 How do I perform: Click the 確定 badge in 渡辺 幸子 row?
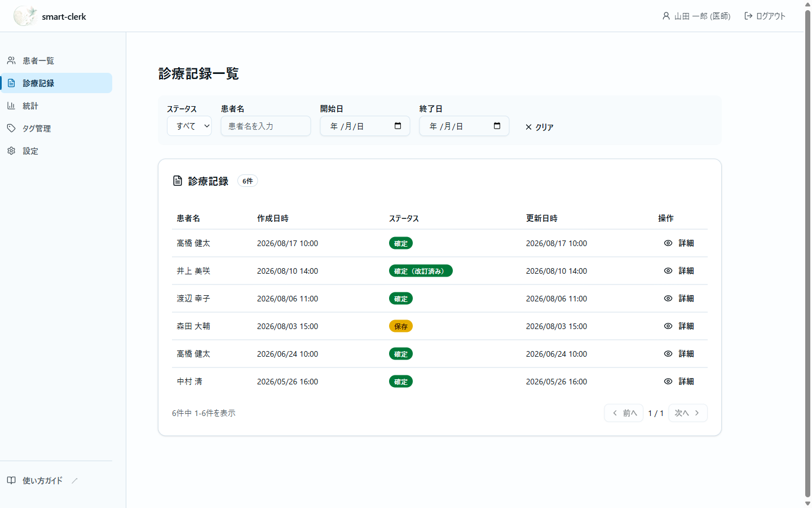coord(401,299)
